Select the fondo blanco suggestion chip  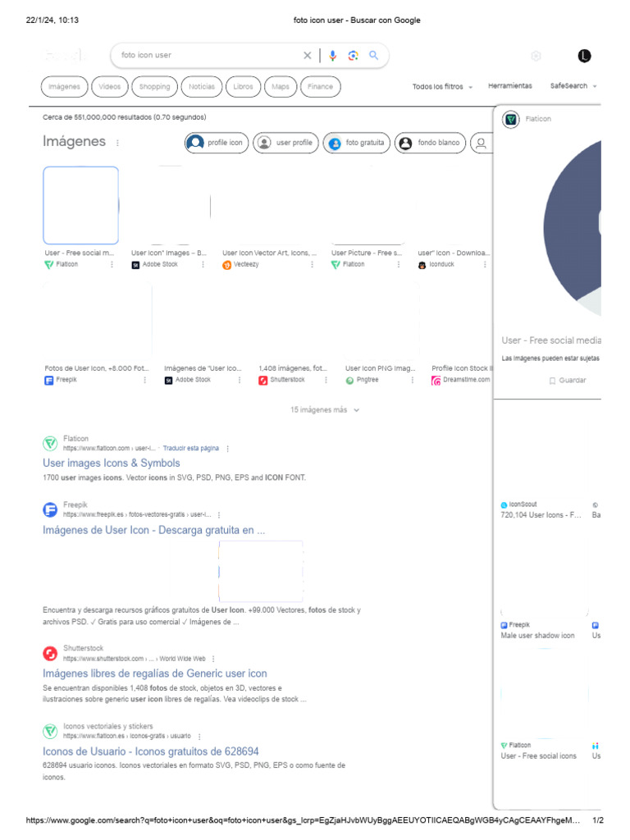[430, 143]
